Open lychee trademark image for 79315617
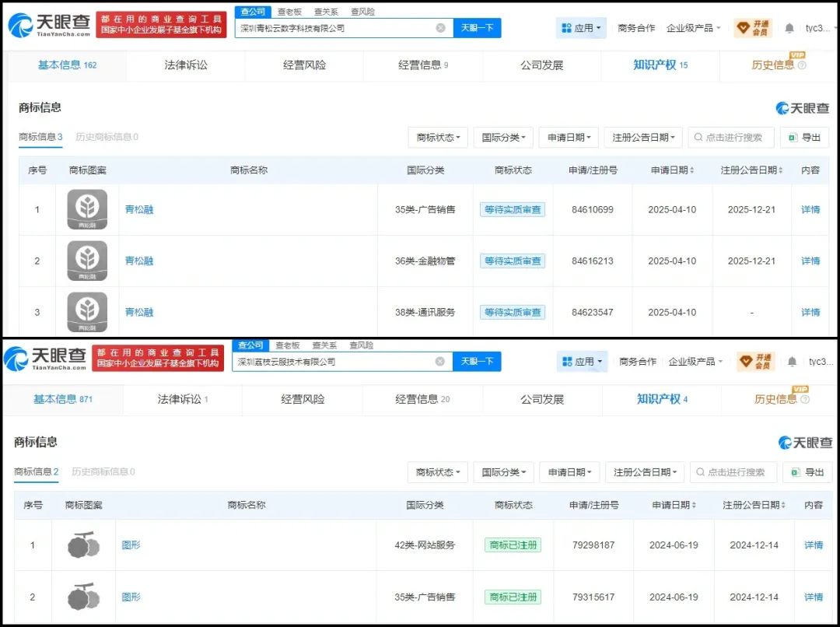Image resolution: width=840 pixels, height=627 pixels. click(83, 597)
